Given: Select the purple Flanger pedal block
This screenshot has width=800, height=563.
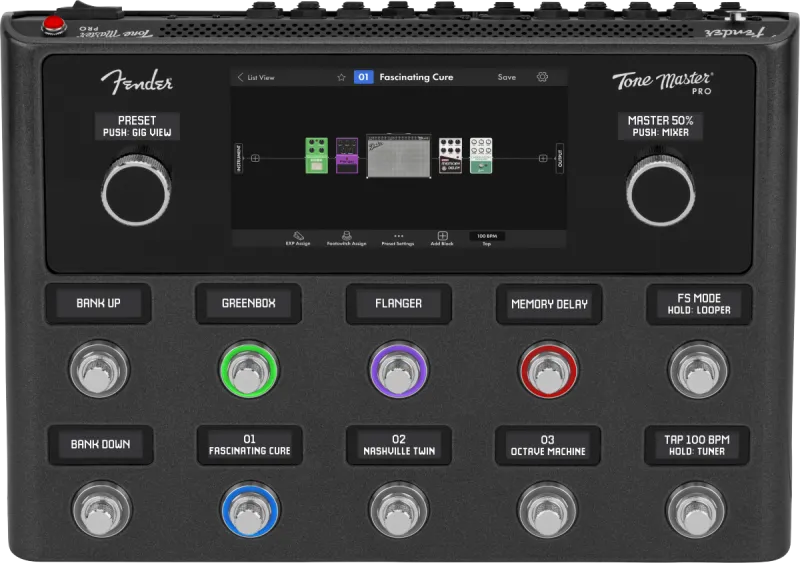Looking at the screenshot, I should coord(347,156).
